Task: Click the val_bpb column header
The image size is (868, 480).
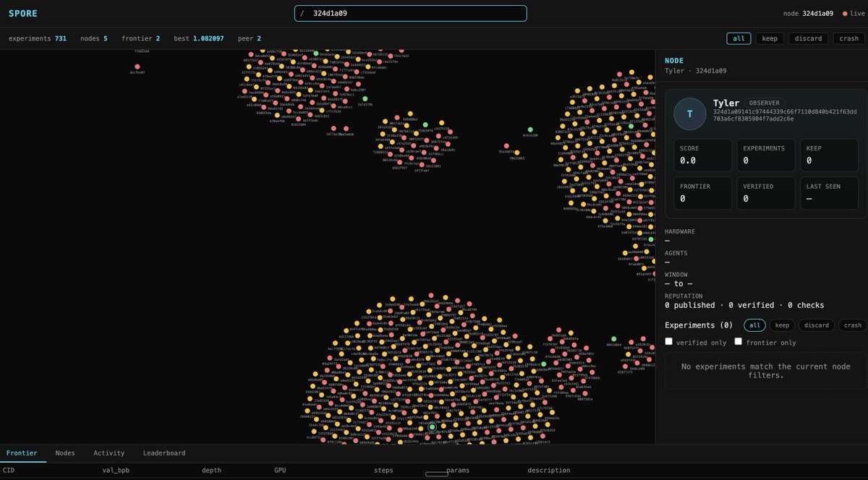Action: (116, 471)
